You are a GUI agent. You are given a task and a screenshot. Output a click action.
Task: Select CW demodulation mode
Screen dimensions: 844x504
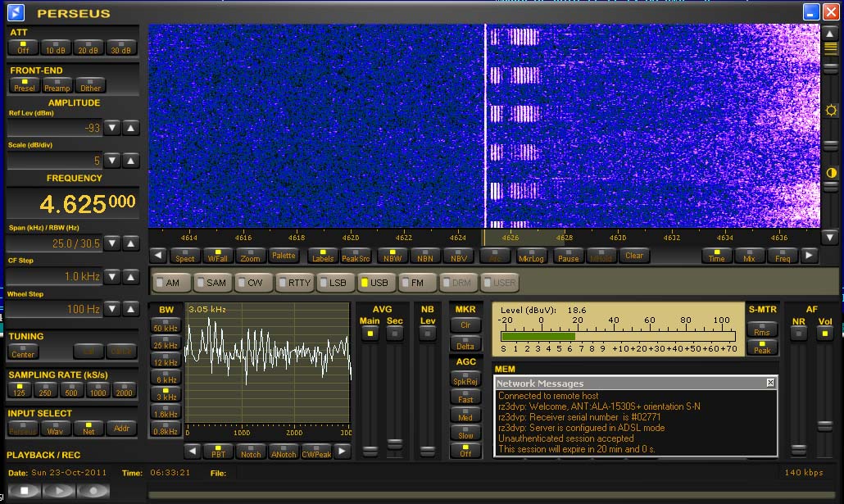click(255, 283)
